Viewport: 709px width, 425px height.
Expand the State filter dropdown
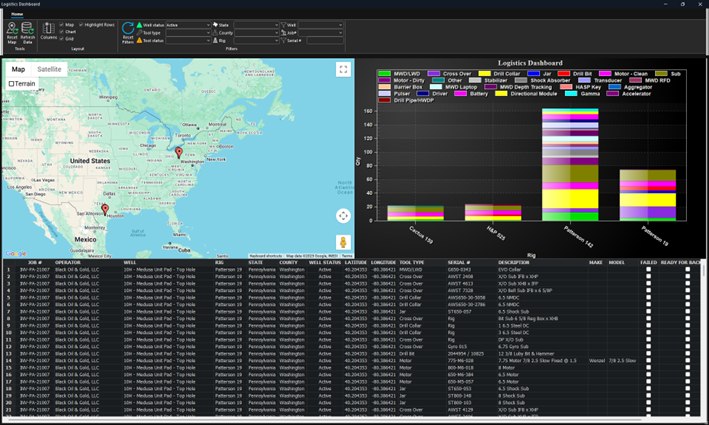(255, 23)
